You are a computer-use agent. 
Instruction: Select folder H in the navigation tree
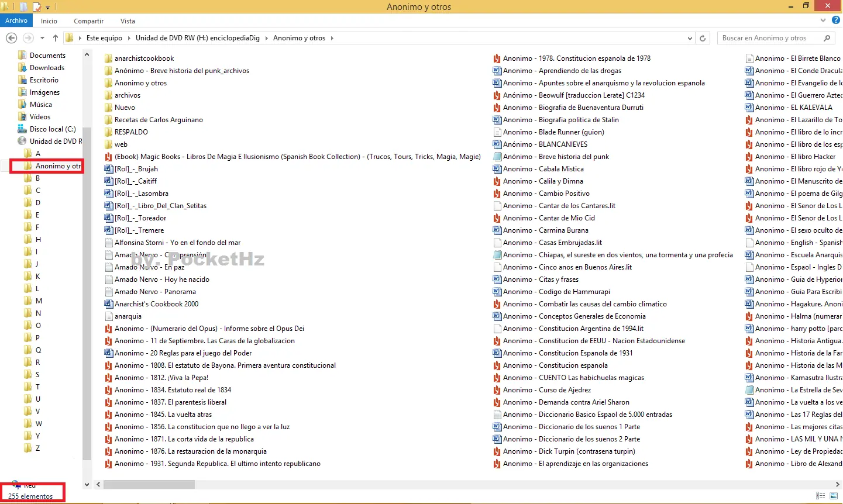tap(38, 240)
